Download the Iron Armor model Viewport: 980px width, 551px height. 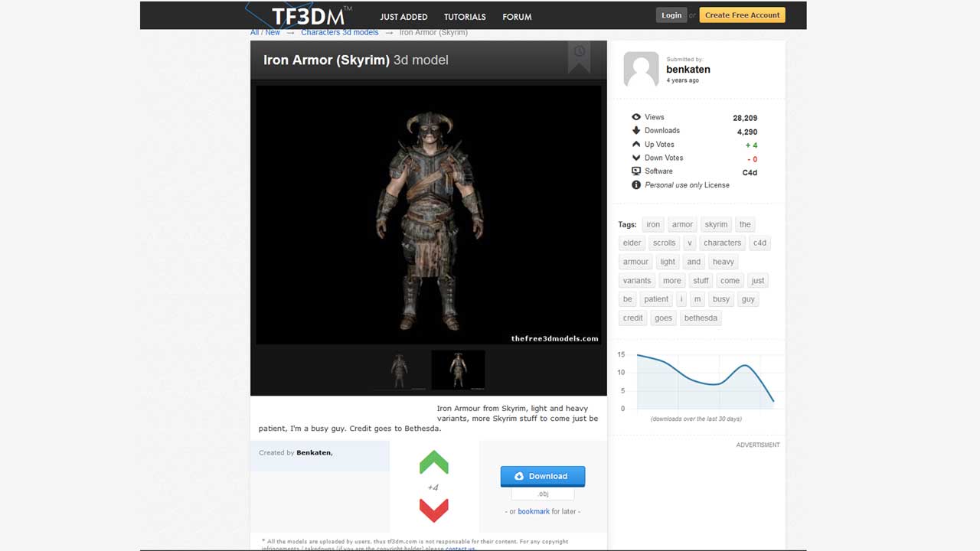543,476
